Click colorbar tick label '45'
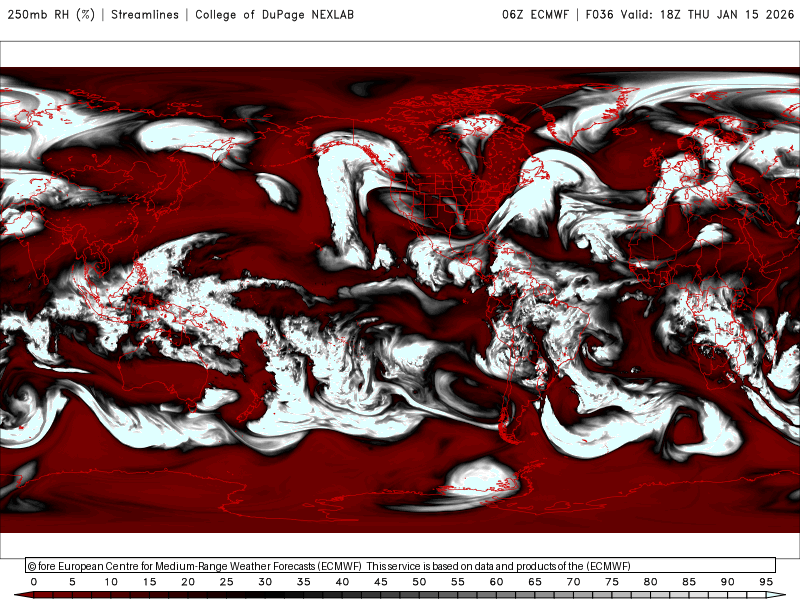Image resolution: width=800 pixels, height=600 pixels. point(381,582)
